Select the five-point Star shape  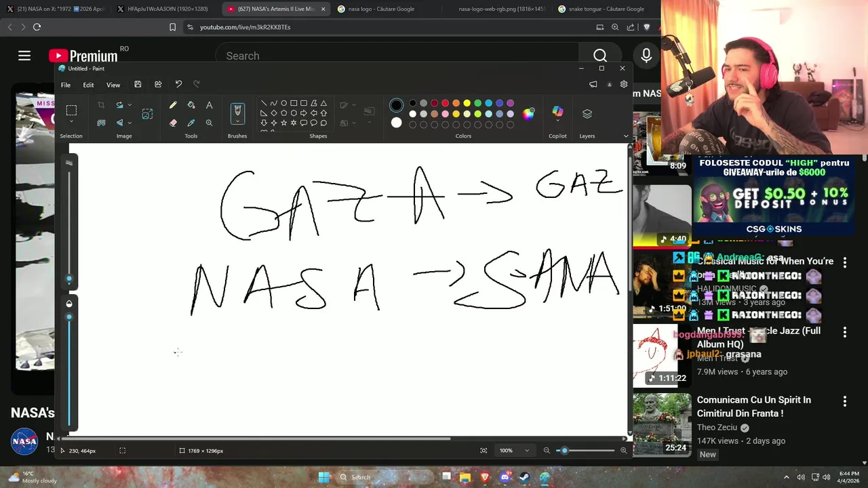click(283, 123)
